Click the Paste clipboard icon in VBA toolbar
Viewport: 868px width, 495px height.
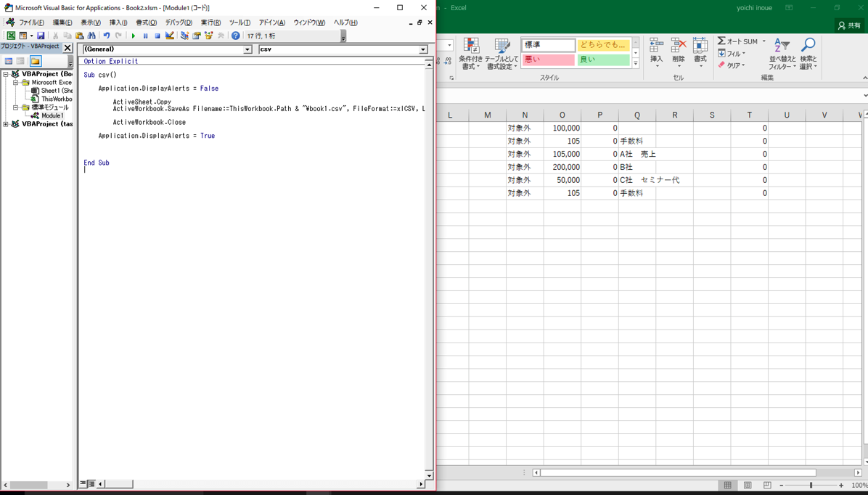[x=80, y=36]
